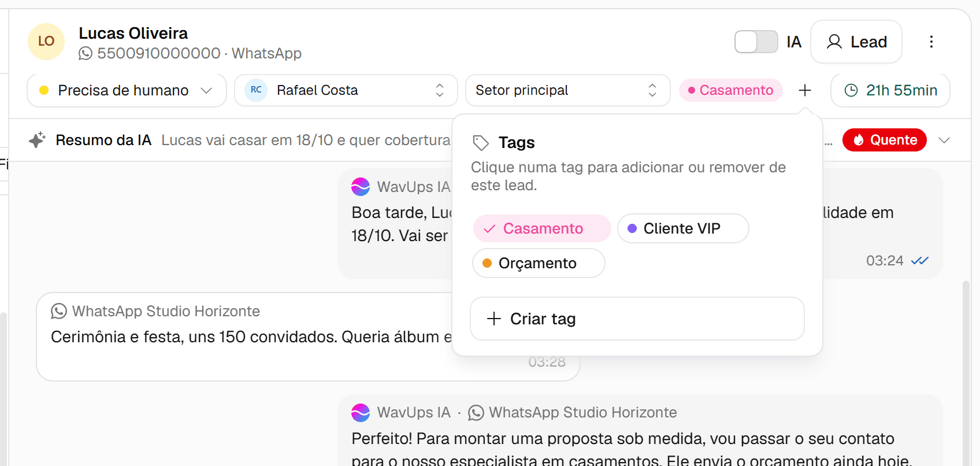Click the Cerimônia e festa message text

point(251,336)
